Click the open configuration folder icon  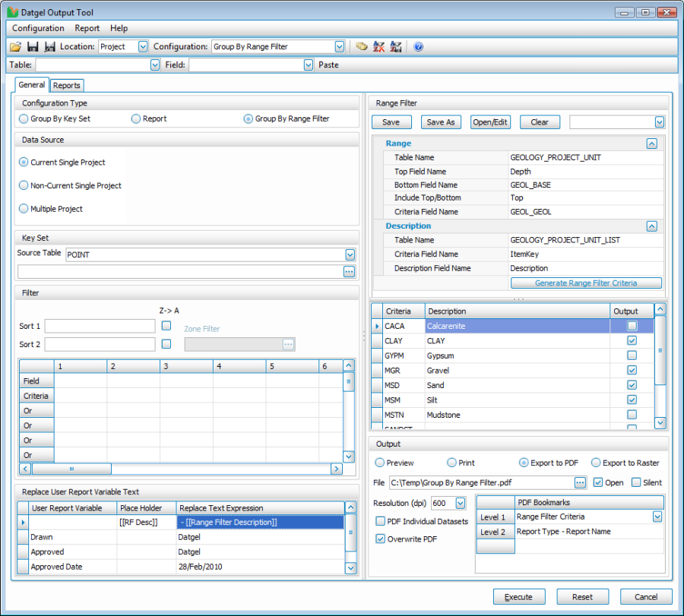15,47
